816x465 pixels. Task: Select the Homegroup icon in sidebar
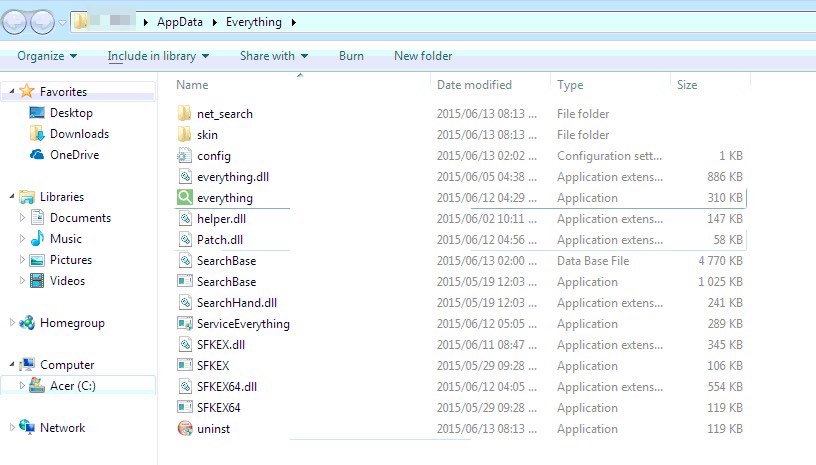click(27, 323)
